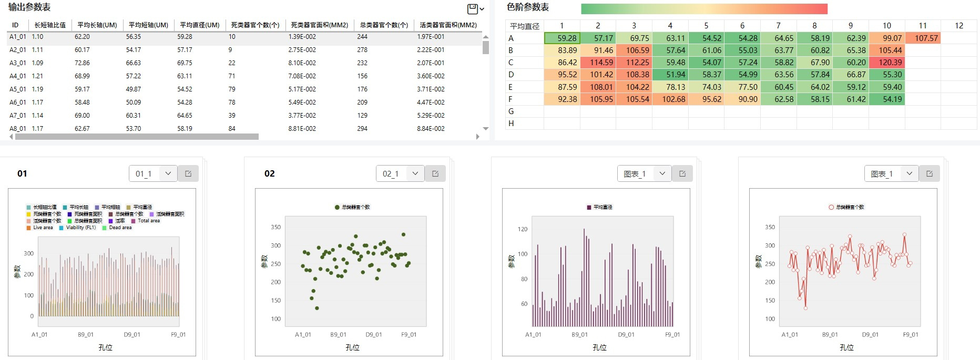Click the 长短轴比值 column header
980x360 pixels.
coord(50,25)
